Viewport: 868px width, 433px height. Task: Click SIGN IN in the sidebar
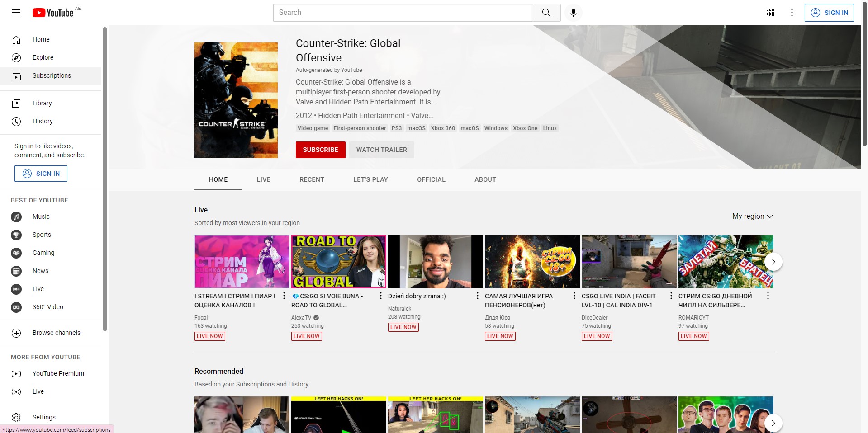[x=41, y=174]
